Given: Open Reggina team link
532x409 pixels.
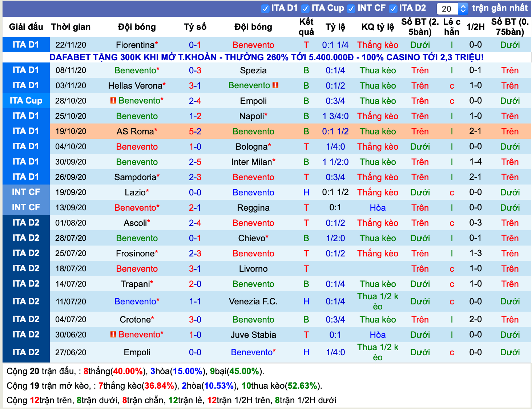Looking at the screenshot, I should coord(253,208).
